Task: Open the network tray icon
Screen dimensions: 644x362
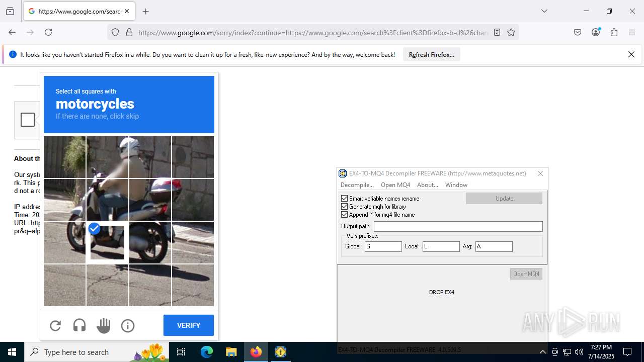Action: coord(567,352)
